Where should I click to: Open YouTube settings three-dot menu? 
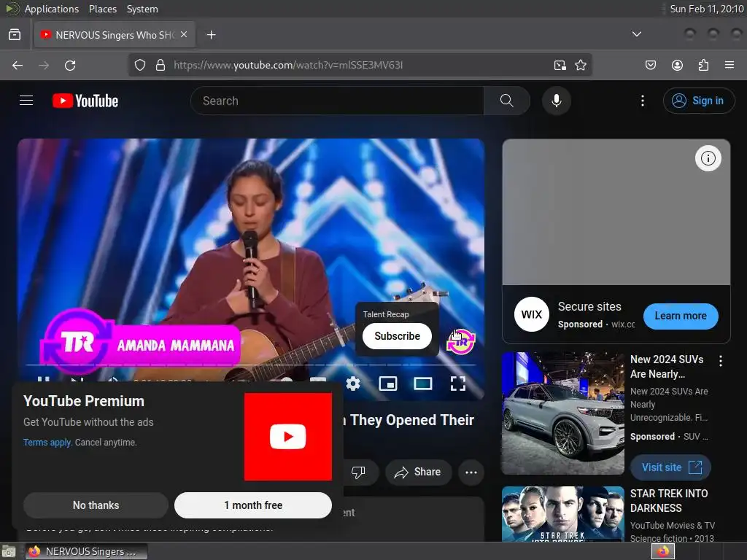point(642,101)
